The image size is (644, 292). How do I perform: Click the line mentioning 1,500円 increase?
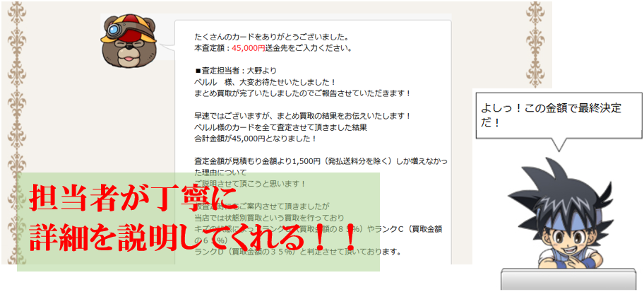[x=321, y=161]
